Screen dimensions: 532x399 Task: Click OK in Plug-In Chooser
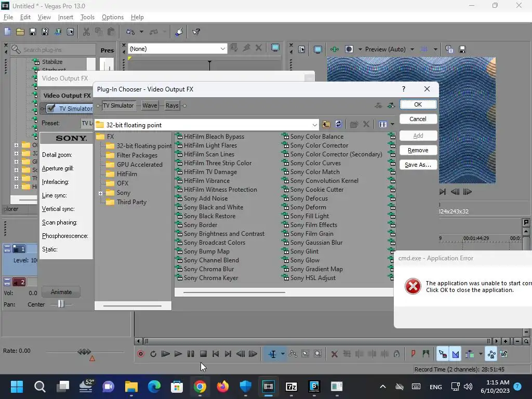point(418,104)
